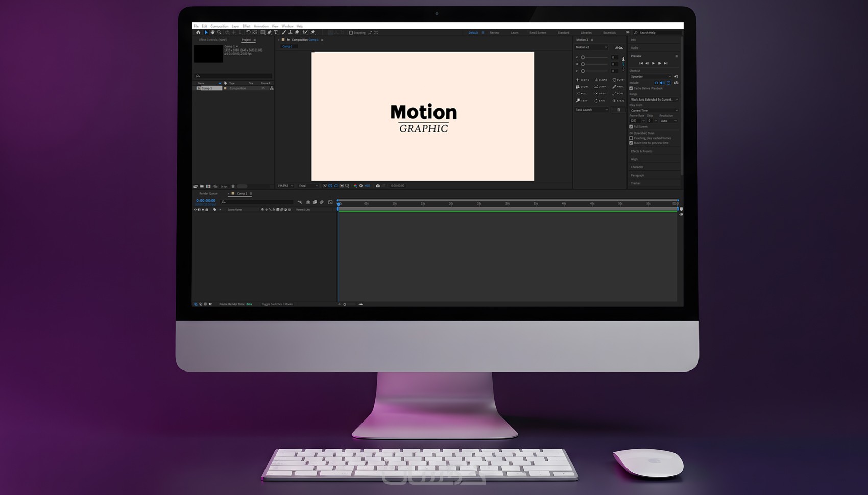The height and width of the screenshot is (495, 868).
Task: Click the Jump tool in Motion 2
Action: (601, 87)
